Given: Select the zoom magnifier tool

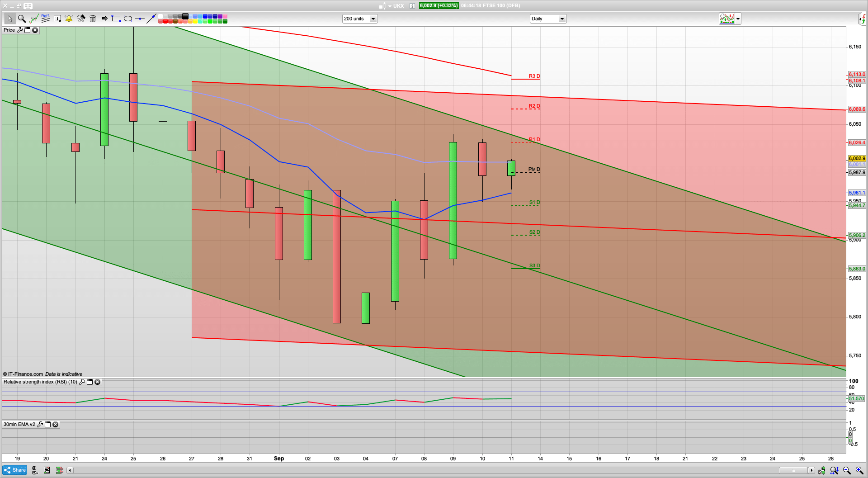Looking at the screenshot, I should (x=21, y=19).
